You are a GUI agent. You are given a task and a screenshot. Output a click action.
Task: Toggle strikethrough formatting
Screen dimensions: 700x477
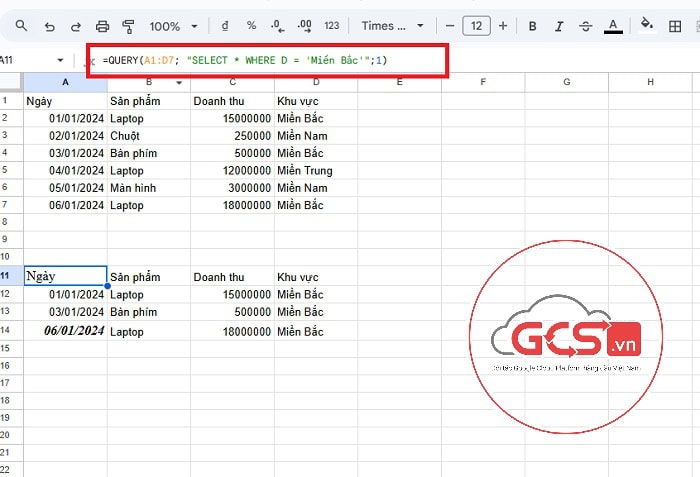(586, 26)
